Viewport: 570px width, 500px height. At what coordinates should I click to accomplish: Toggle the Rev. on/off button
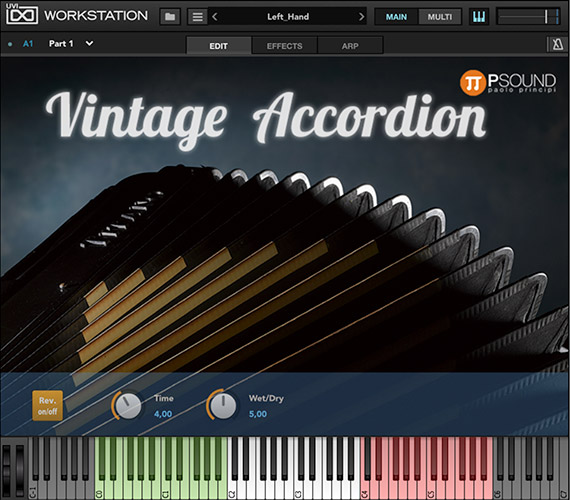(x=47, y=405)
